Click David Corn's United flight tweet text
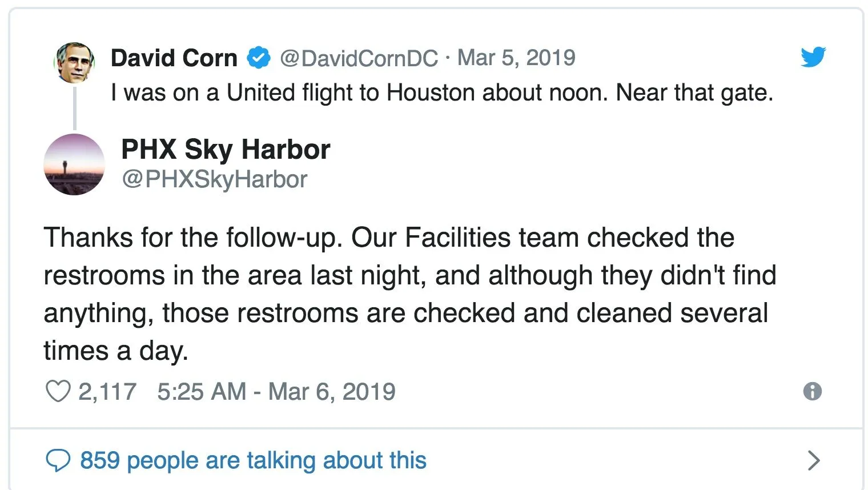The height and width of the screenshot is (490, 868). pyautogui.click(x=442, y=93)
